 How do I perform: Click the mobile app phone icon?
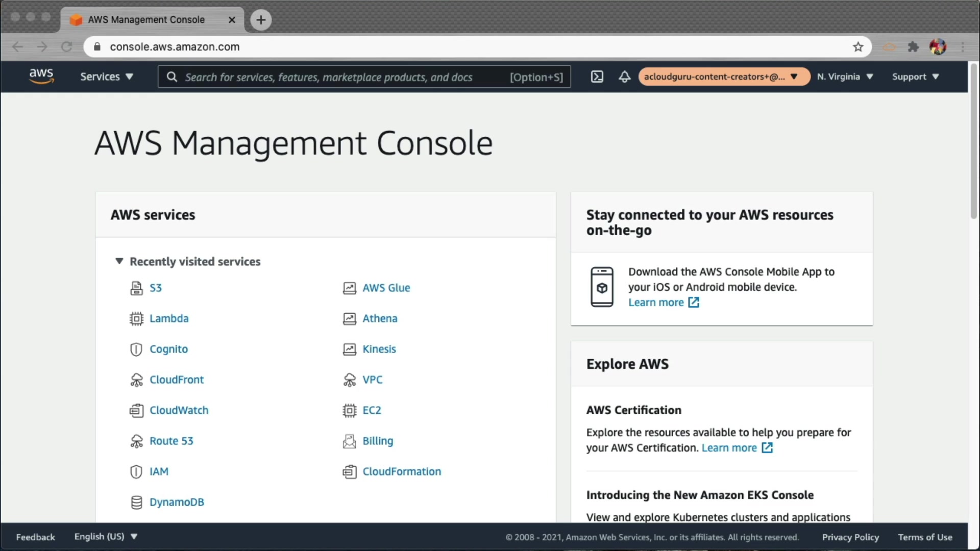pyautogui.click(x=602, y=287)
